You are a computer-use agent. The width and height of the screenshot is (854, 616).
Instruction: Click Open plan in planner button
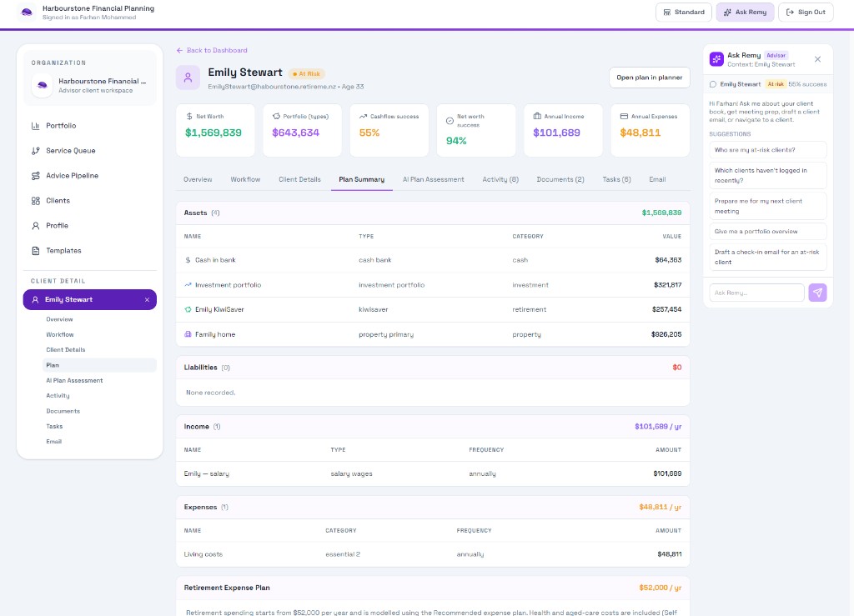[649, 78]
